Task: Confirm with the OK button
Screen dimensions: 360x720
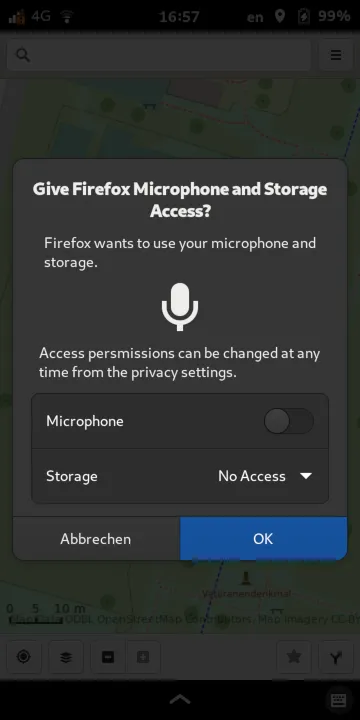Action: [263, 539]
